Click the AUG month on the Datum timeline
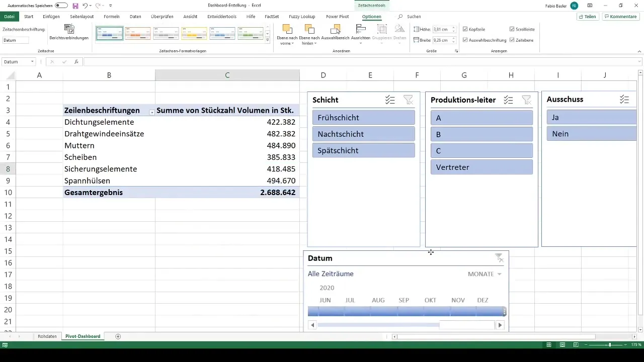Viewport: 644px width, 362px height. [x=378, y=300]
